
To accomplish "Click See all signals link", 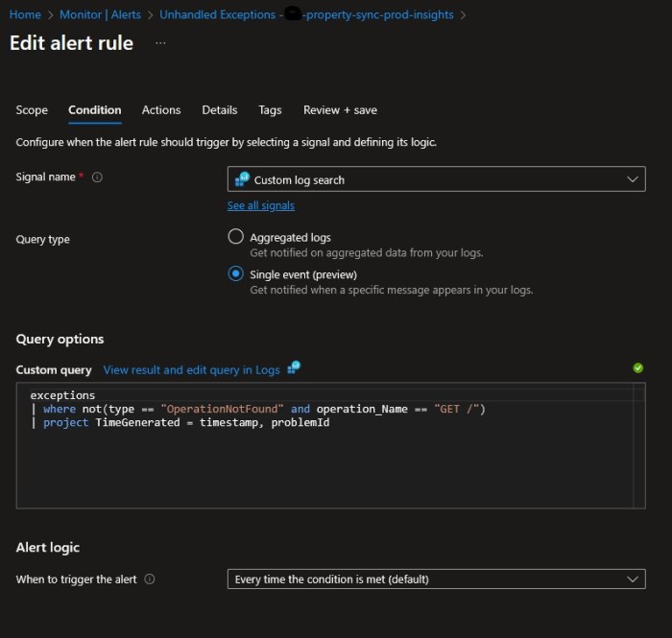I will click(x=260, y=205).
